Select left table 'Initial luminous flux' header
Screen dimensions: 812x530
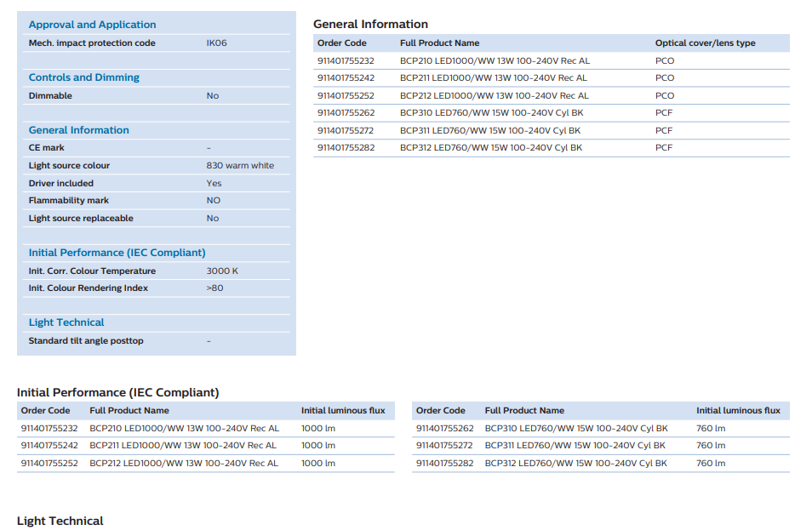point(343,410)
